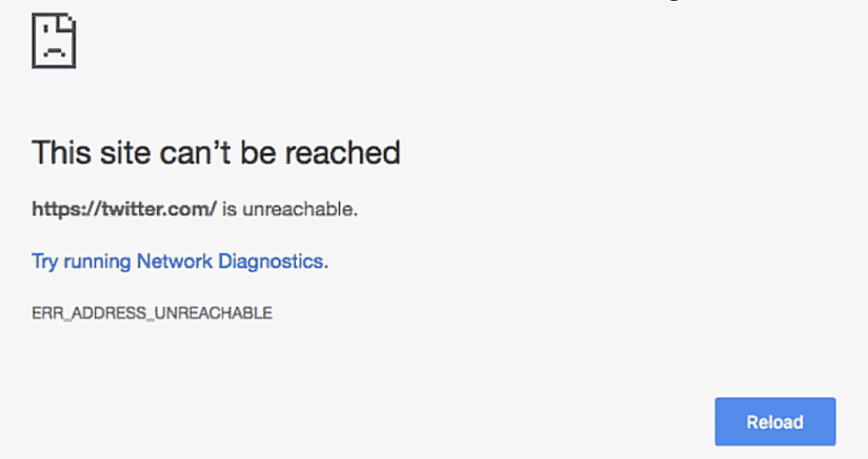The image size is (868, 459).
Task: Click the ERR_ADDRESS_UNREACHABLE error code
Action: (152, 313)
